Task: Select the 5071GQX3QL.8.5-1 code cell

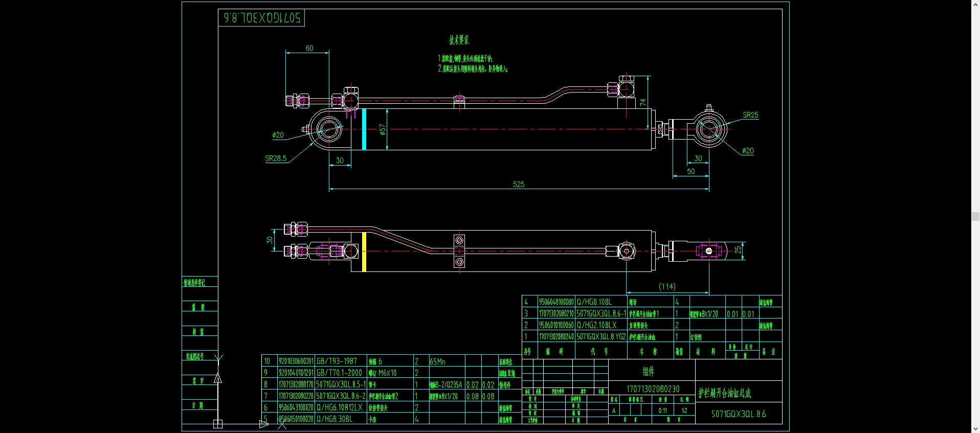Action: coord(341,384)
